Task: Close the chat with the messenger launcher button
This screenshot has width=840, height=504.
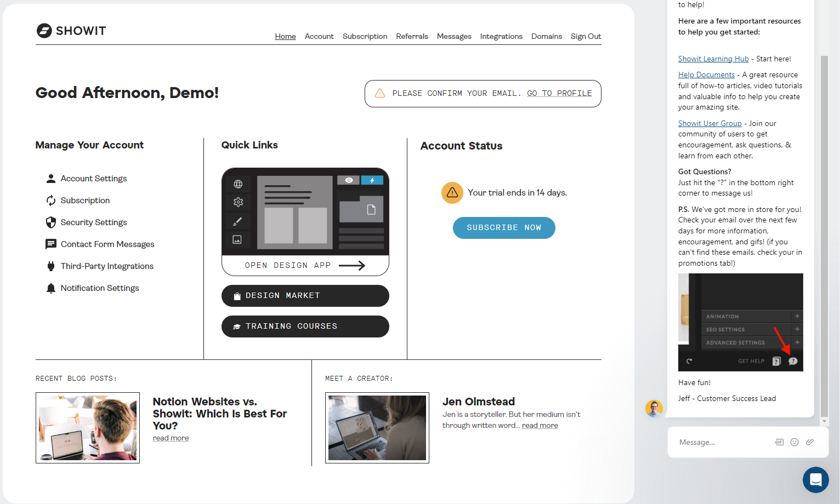Action: [x=816, y=480]
